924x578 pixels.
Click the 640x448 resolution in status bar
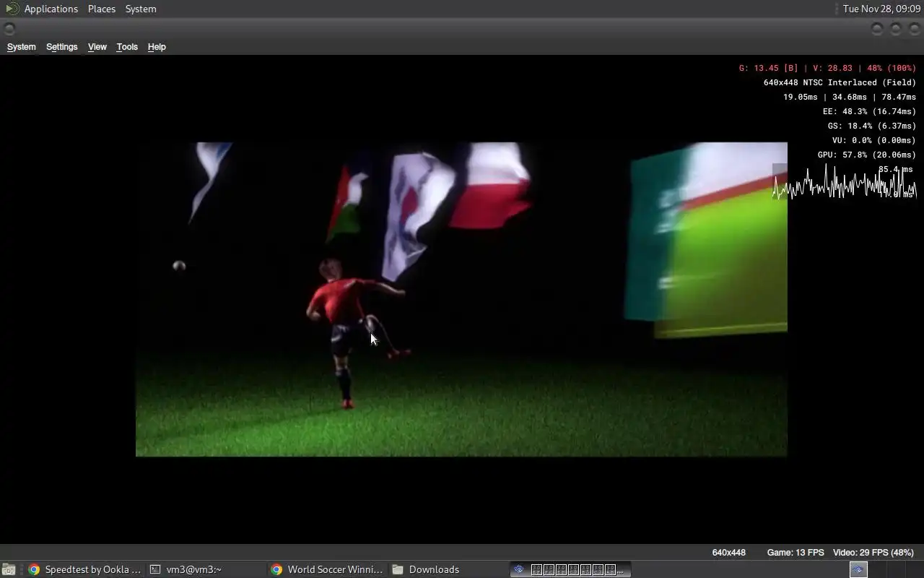click(x=729, y=553)
